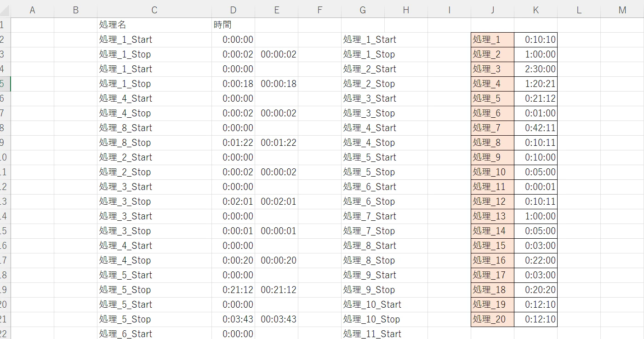
Task: Select the orange 処理_16 label cell
Action: [492, 260]
